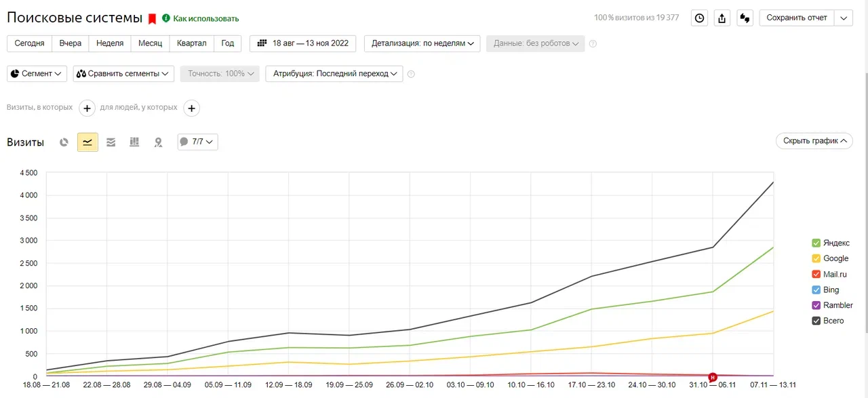868x398 pixels.
Task: Select the stacked area chart icon
Action: tap(111, 142)
